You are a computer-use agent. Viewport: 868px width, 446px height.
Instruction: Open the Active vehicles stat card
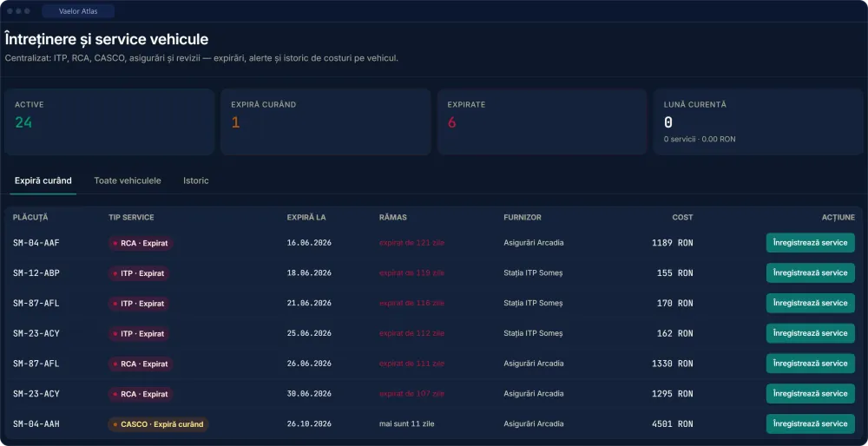109,121
